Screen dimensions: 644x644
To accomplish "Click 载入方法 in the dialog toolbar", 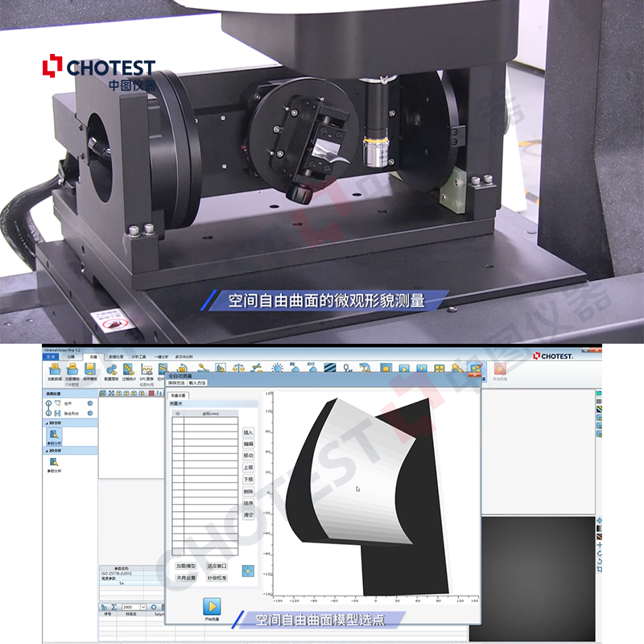I will (197, 383).
